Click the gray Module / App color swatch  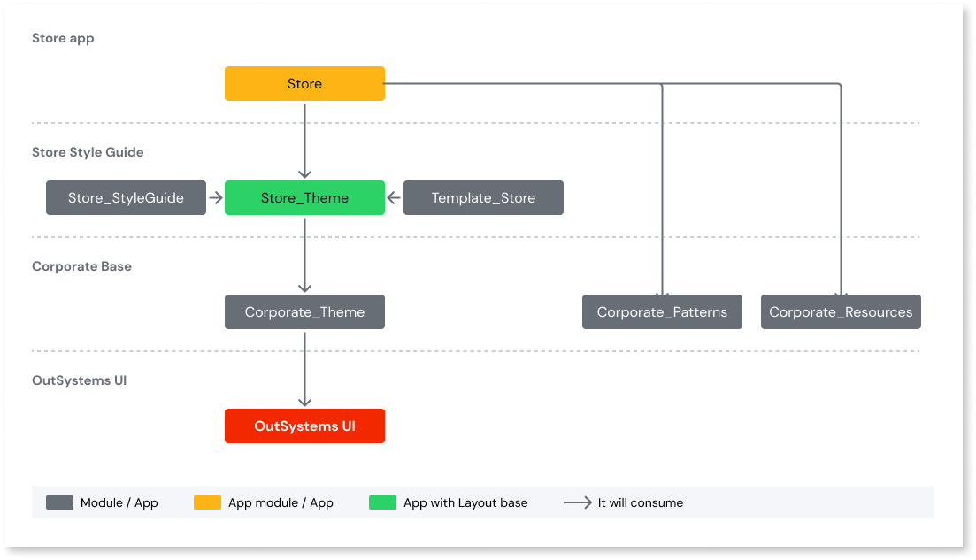[x=60, y=502]
